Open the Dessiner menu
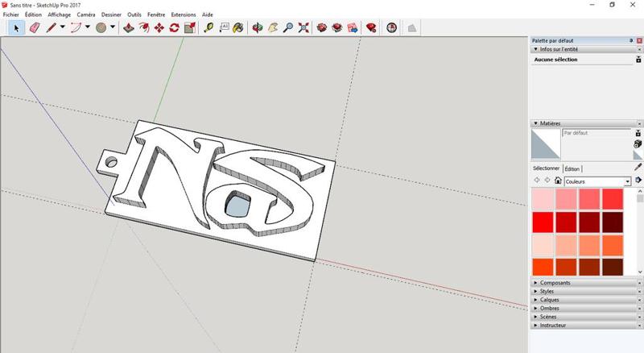This screenshot has height=353, width=644. click(x=111, y=15)
